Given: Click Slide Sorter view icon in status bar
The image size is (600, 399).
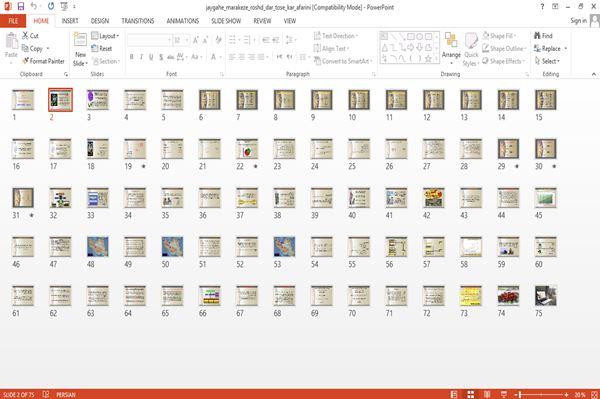Looking at the screenshot, I should pos(470,394).
